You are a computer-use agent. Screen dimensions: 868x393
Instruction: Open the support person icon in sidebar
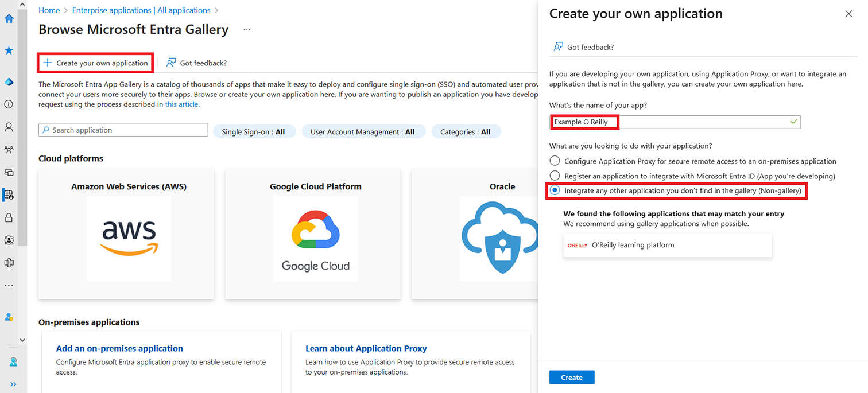[x=13, y=362]
